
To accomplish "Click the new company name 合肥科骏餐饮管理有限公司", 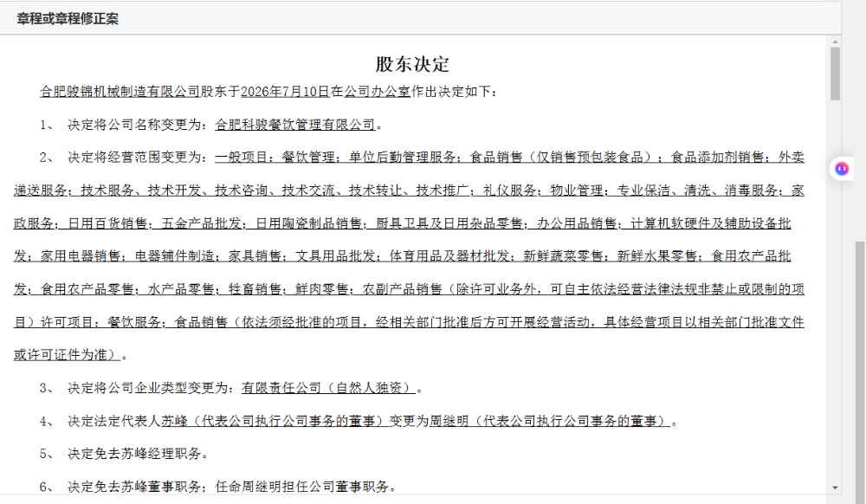I will coord(295,125).
